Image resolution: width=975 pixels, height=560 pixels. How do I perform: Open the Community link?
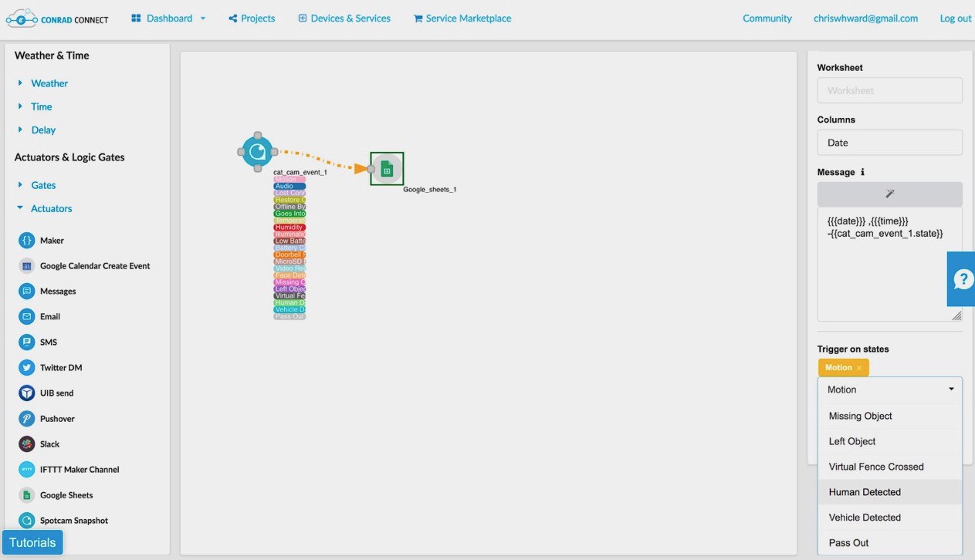tap(767, 19)
